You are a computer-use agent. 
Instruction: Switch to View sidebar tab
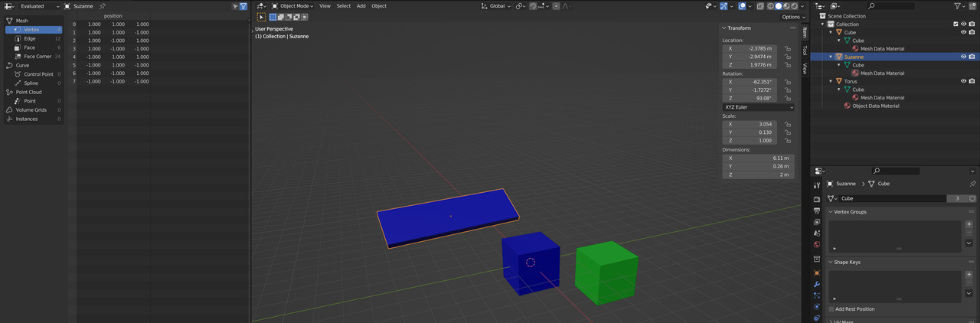(805, 68)
